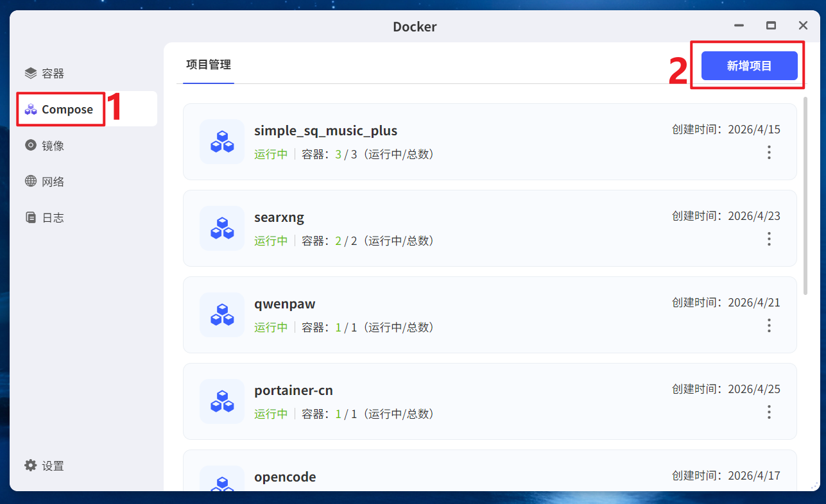Viewport: 826px width, 504px height.
Task: Click the 设置 gear icon
Action: (x=31, y=466)
